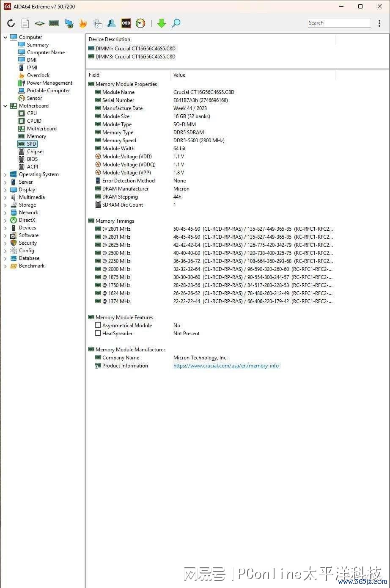Collapse the Motherboard tree node

point(5,106)
